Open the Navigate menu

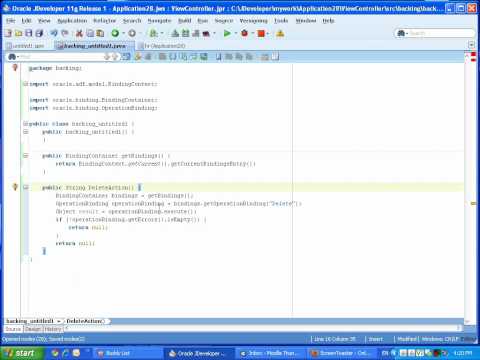click(159, 21)
